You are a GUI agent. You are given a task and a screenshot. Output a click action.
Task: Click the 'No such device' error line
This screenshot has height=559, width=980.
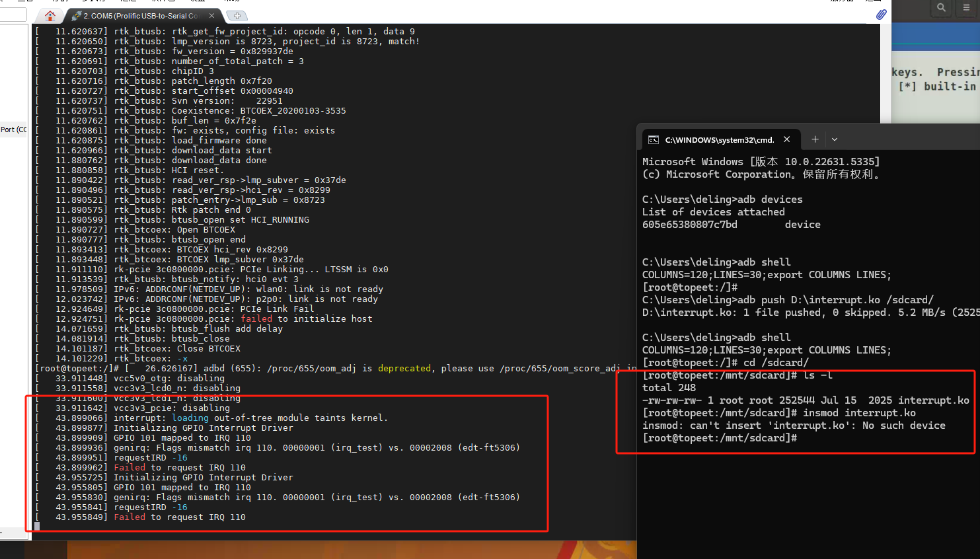[794, 426]
